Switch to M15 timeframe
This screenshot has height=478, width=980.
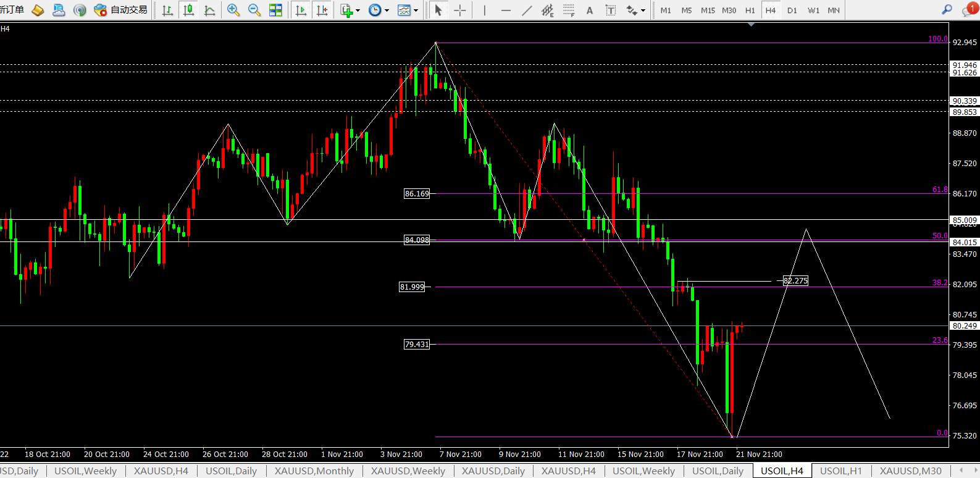708,10
